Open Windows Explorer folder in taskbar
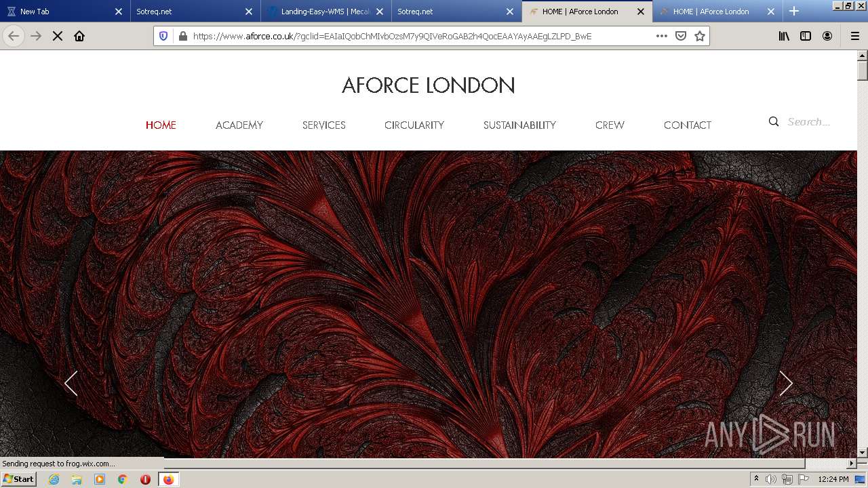The width and height of the screenshot is (868, 488). (77, 479)
